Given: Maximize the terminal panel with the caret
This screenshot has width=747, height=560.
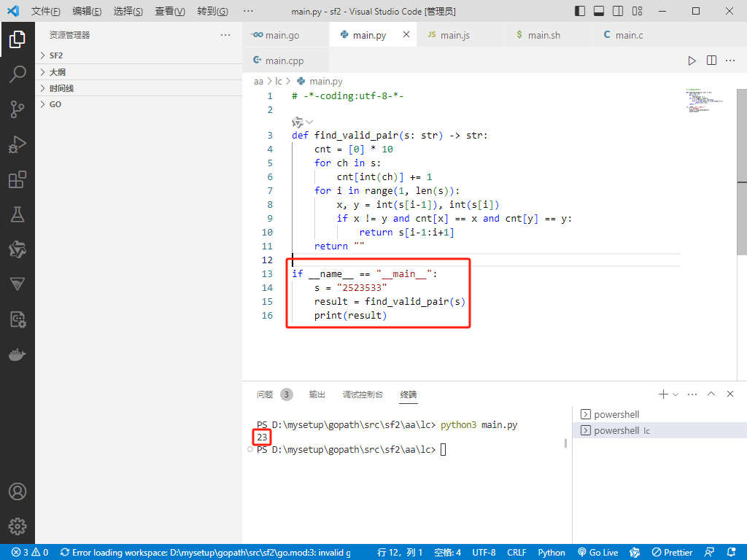Looking at the screenshot, I should pos(711,394).
